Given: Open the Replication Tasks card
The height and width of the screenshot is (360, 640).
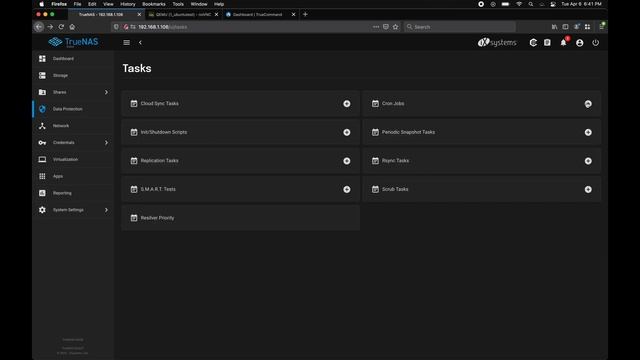Looking at the screenshot, I should [x=240, y=161].
